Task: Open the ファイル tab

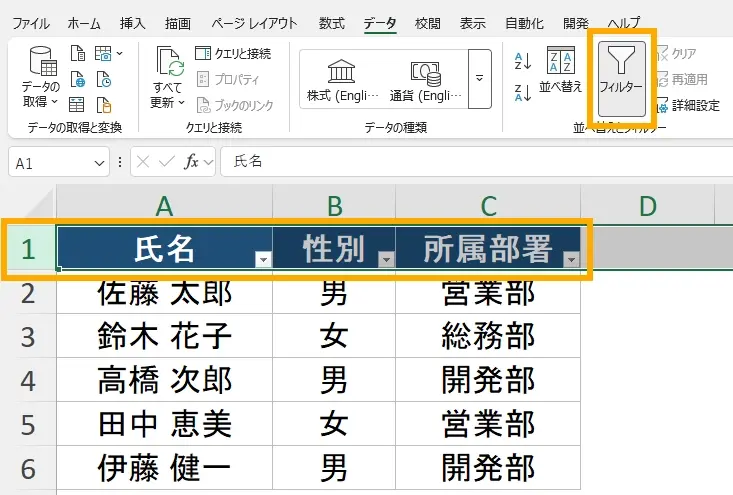Action: [31, 23]
